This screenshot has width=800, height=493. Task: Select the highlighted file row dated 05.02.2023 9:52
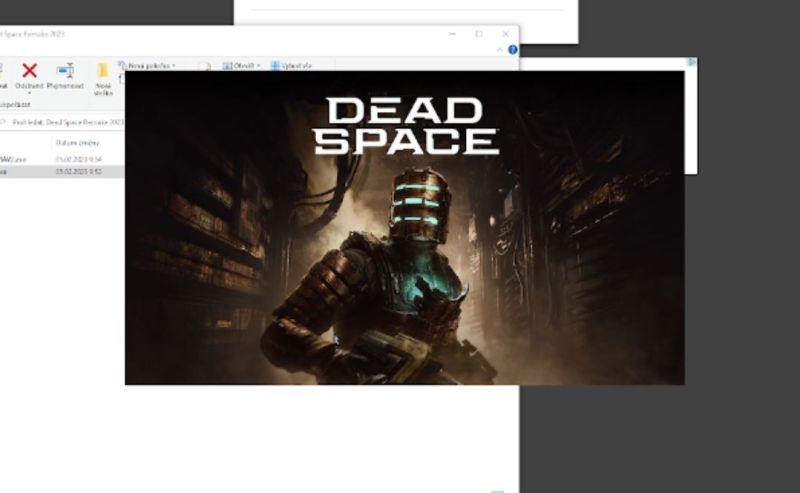point(62,172)
